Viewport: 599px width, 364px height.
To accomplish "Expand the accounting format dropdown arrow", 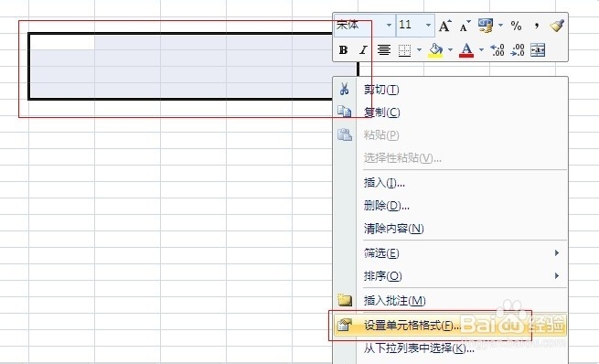I will [500, 26].
